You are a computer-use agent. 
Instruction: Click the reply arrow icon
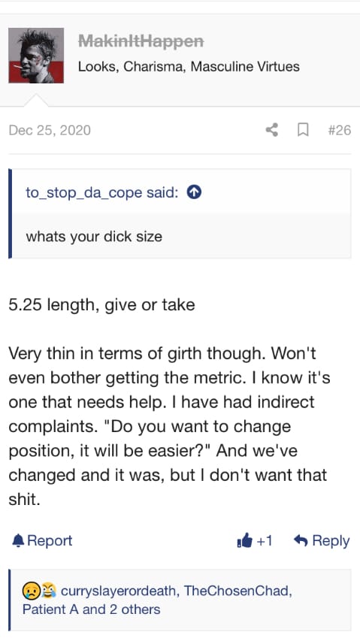(301, 540)
